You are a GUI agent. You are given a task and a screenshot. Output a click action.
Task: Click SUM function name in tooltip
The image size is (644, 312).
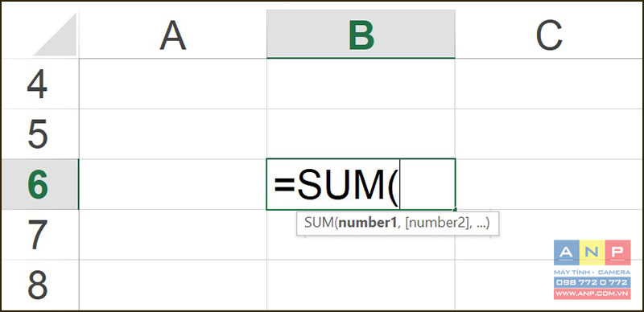(318, 223)
